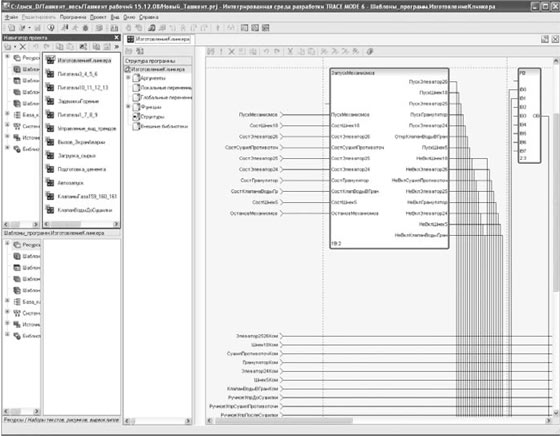This screenshot has height=436, width=560.
Task: Click the diagram canvas vertical scrollbar thumb
Action: pos(556,202)
